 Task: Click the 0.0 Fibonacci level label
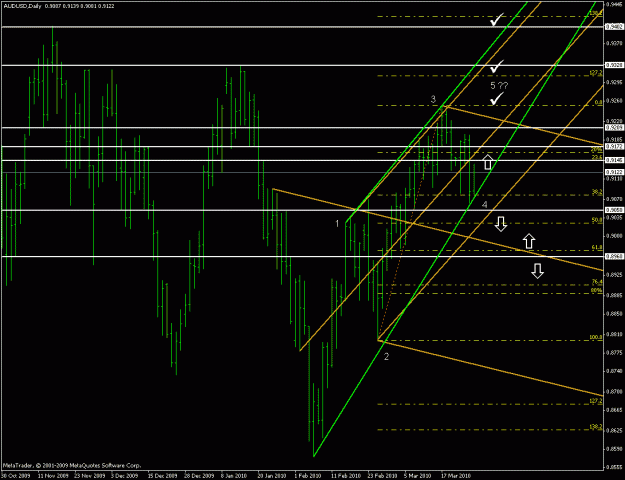(598, 102)
